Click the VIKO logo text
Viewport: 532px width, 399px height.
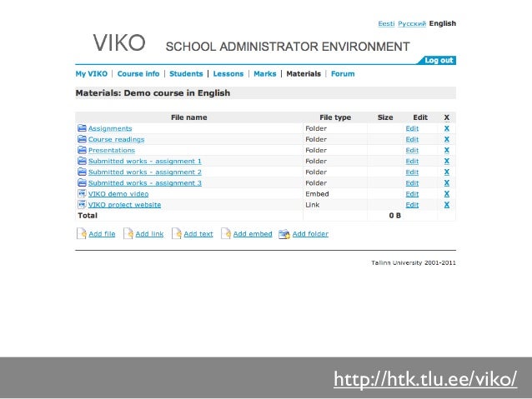point(119,43)
